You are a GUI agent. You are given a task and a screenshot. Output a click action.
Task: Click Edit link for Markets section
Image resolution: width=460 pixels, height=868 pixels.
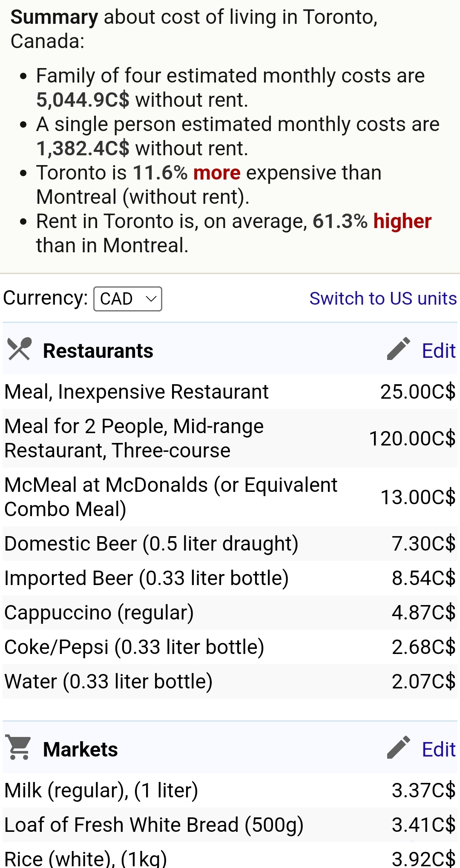point(438,749)
